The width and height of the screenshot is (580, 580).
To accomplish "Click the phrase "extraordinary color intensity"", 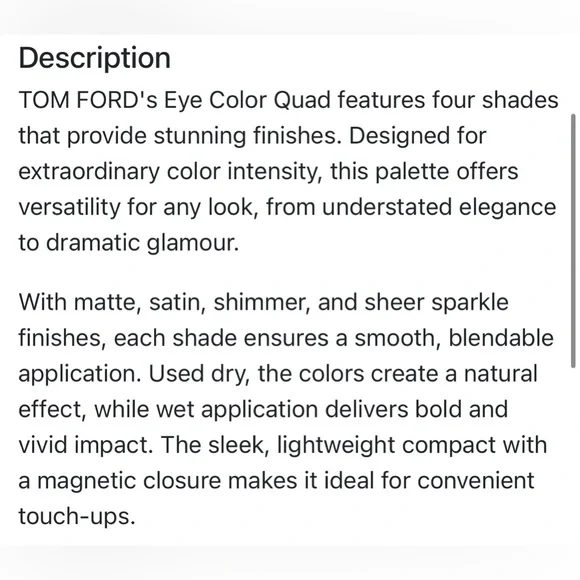I will point(170,172).
